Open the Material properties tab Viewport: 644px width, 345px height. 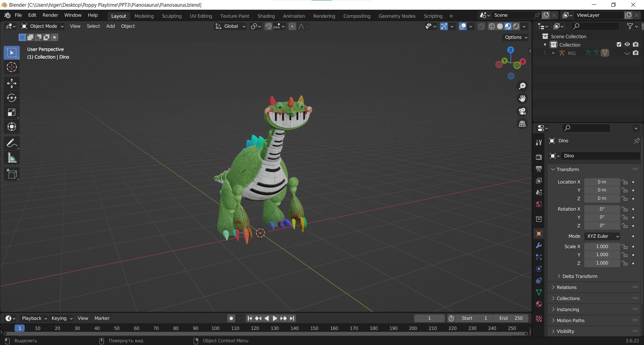click(x=539, y=304)
